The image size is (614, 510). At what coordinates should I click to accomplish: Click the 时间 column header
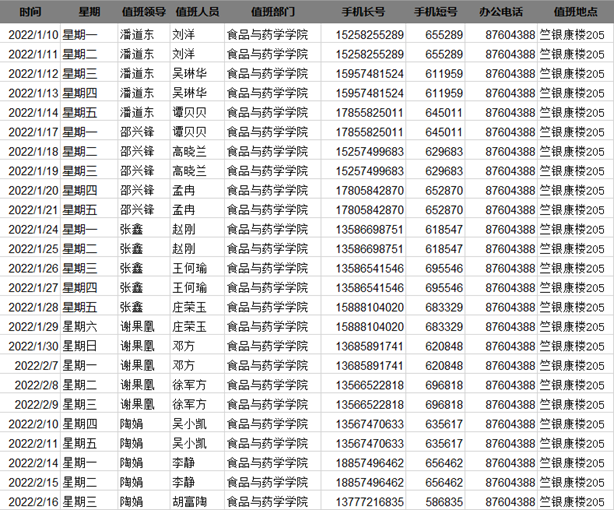[31, 12]
